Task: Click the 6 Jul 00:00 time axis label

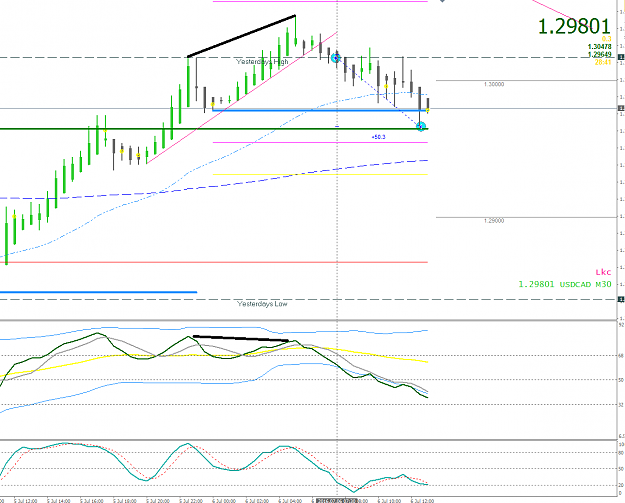Action: click(x=224, y=501)
